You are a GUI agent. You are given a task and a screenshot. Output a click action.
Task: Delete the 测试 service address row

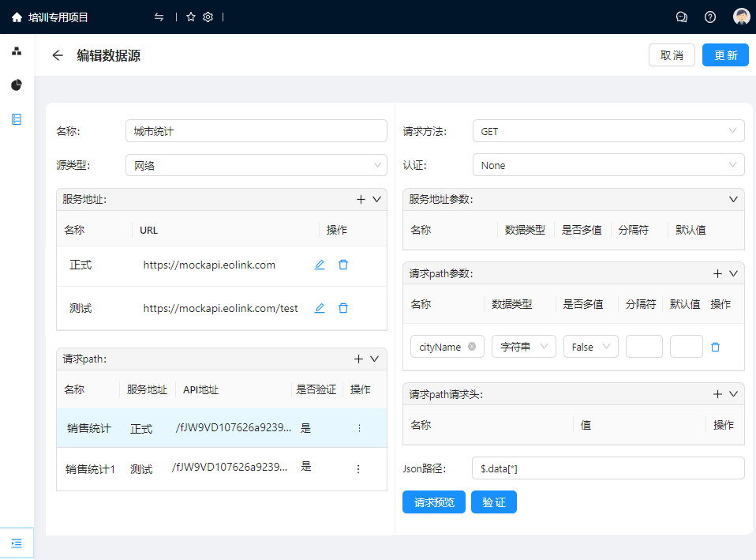point(343,308)
